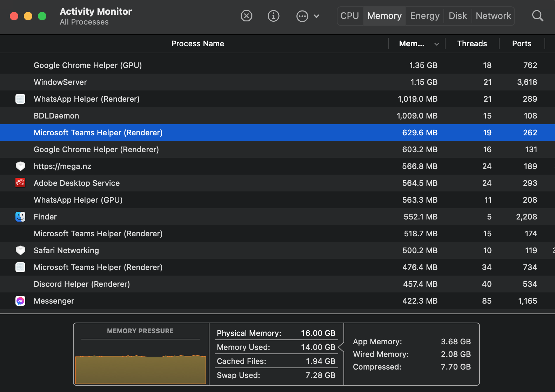
Task: Select the Safari Networking process name
Action: (x=66, y=250)
